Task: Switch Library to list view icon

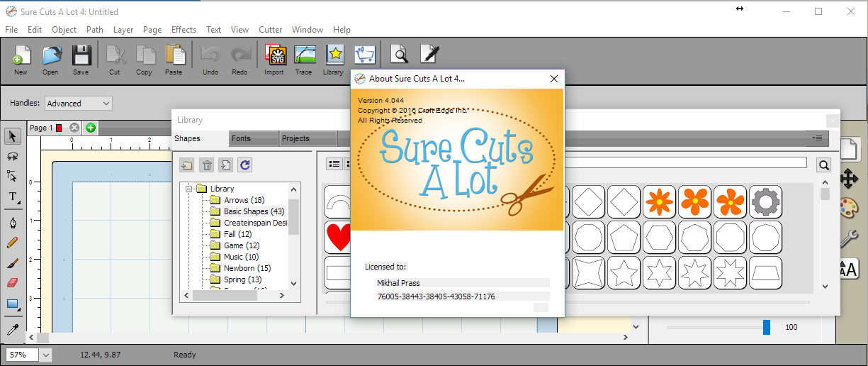Action: coord(334,164)
